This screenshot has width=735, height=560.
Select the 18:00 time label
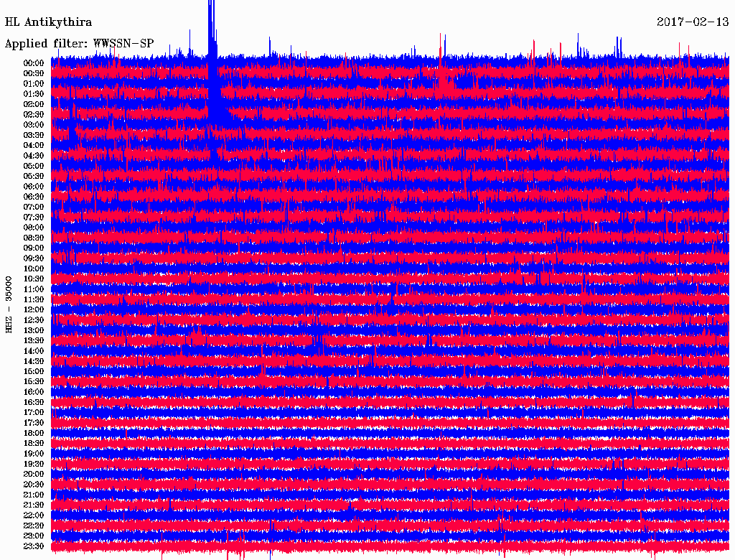[x=34, y=433]
